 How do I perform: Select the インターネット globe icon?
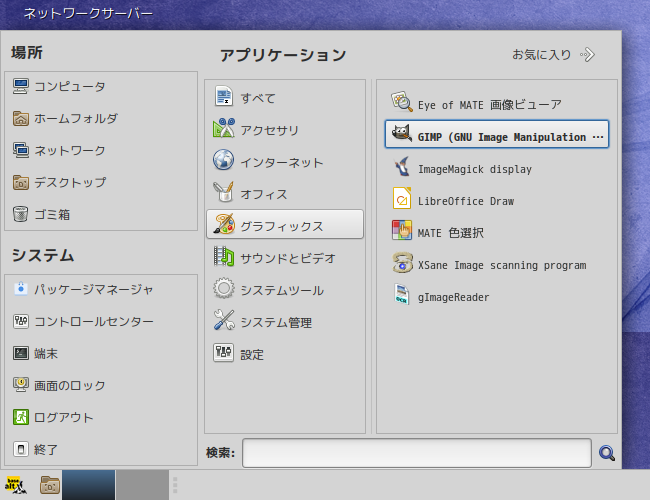pyautogui.click(x=224, y=160)
